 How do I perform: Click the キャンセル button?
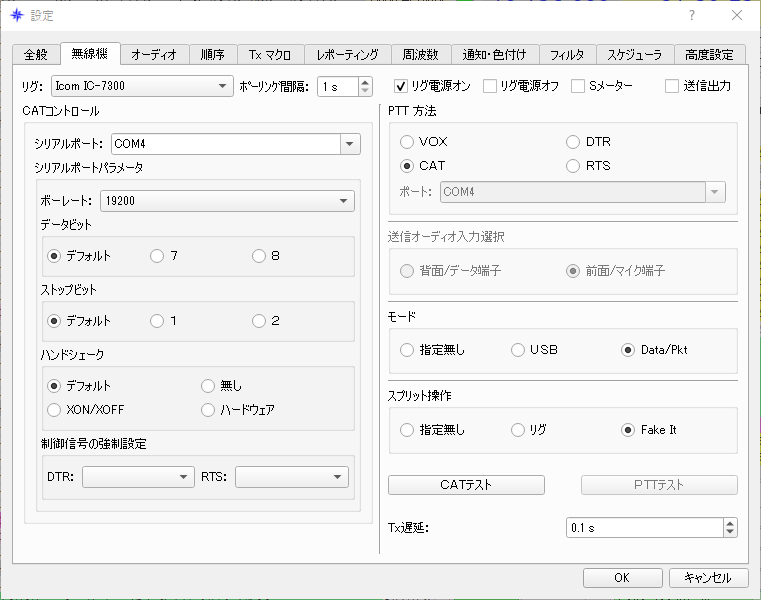click(x=709, y=578)
